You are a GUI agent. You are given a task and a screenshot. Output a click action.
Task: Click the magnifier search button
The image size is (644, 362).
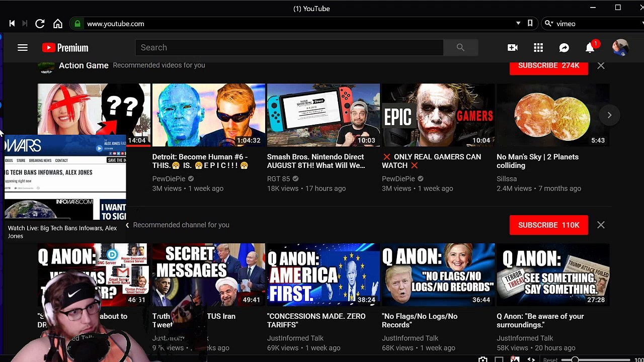(x=460, y=47)
